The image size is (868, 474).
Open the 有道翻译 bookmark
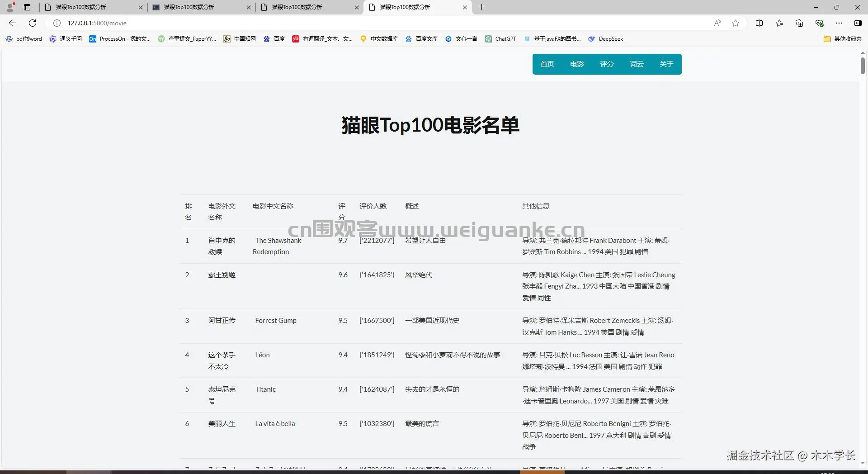[x=322, y=39]
